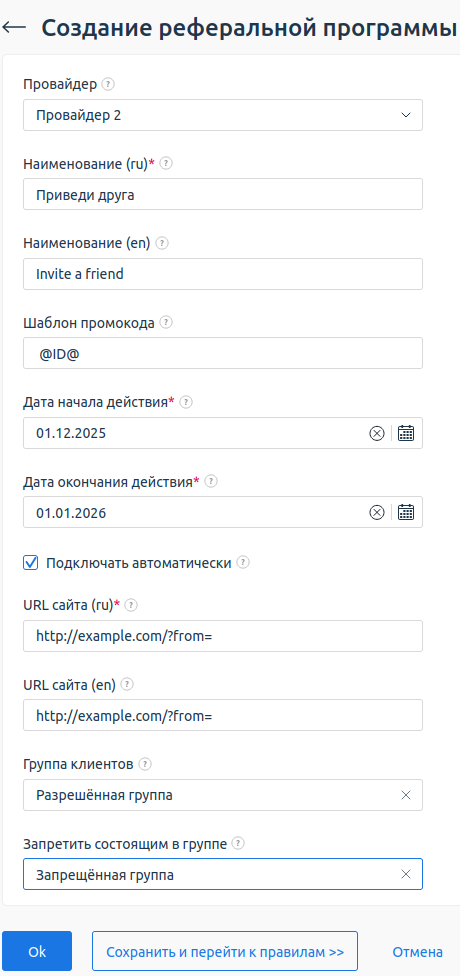Focus the Invite a friend field
The height and width of the screenshot is (976, 460).
(223, 274)
